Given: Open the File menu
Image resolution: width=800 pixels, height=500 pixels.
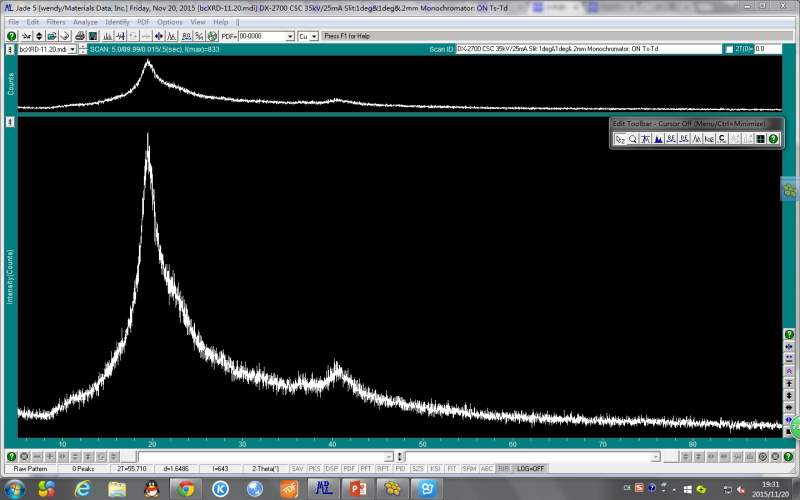Looking at the screenshot, I should [x=14, y=22].
